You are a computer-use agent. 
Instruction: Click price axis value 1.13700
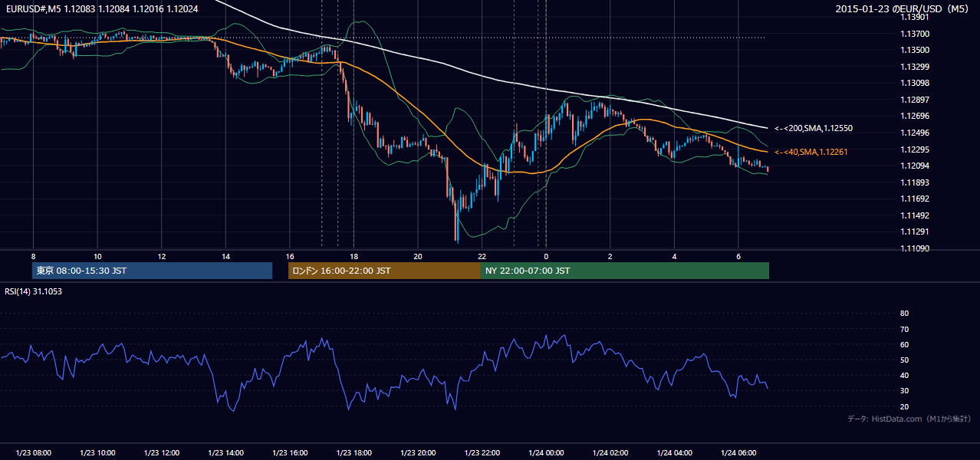[915, 34]
